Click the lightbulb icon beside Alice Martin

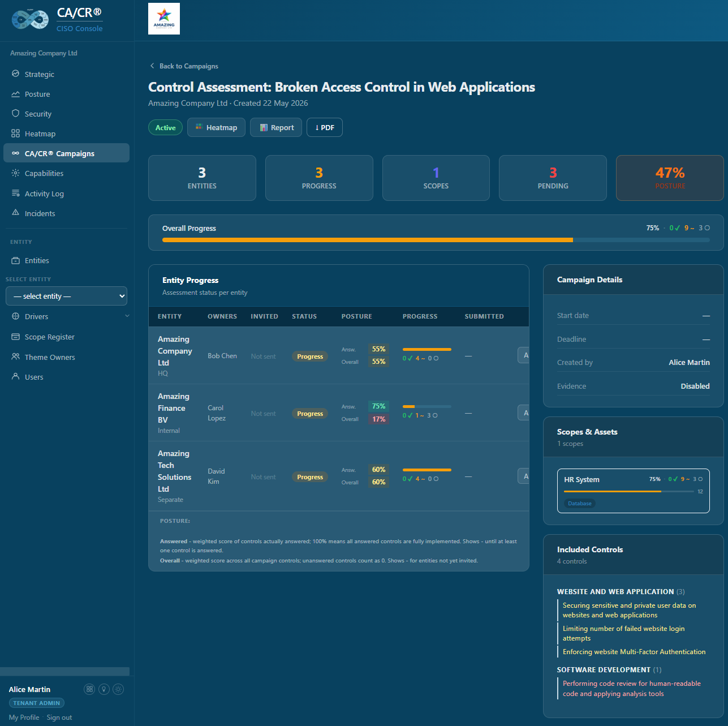click(104, 689)
